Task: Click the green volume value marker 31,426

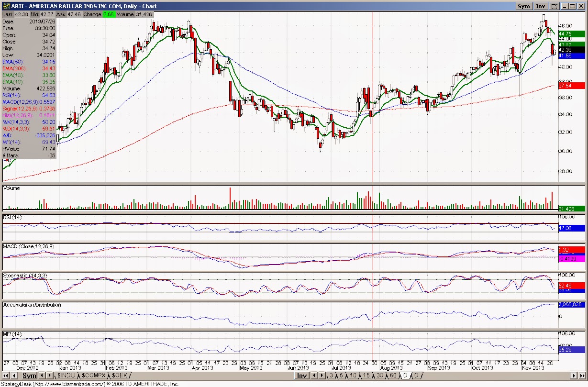Action: pyautogui.click(x=571, y=209)
